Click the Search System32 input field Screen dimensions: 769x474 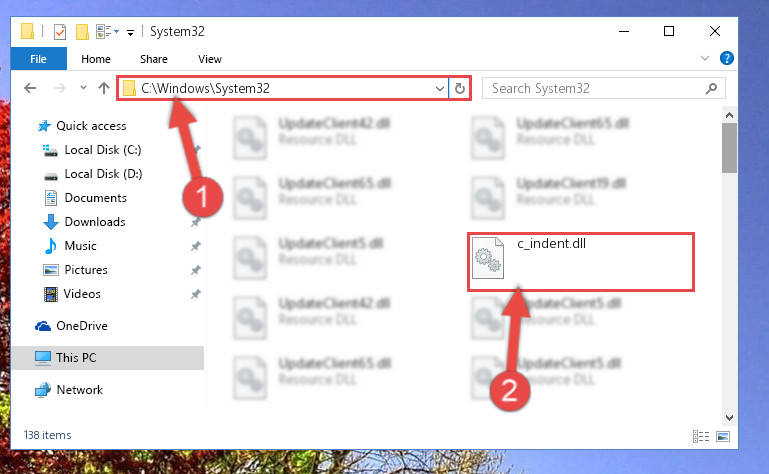[x=593, y=88]
